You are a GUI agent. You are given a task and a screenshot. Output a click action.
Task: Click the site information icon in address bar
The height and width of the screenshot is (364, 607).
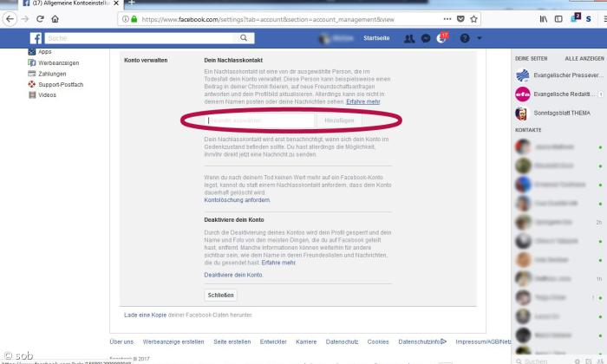[x=126, y=19]
